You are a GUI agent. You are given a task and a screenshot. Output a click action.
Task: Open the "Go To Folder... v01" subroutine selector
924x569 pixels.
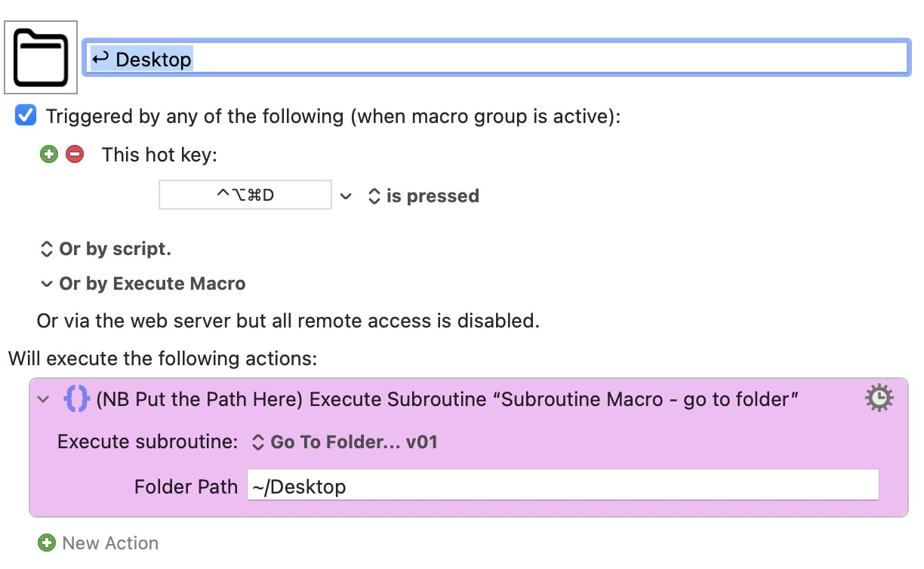point(344,442)
